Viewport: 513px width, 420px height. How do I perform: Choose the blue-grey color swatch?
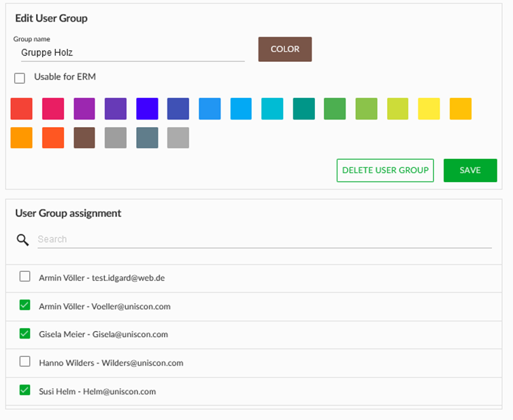[147, 137]
